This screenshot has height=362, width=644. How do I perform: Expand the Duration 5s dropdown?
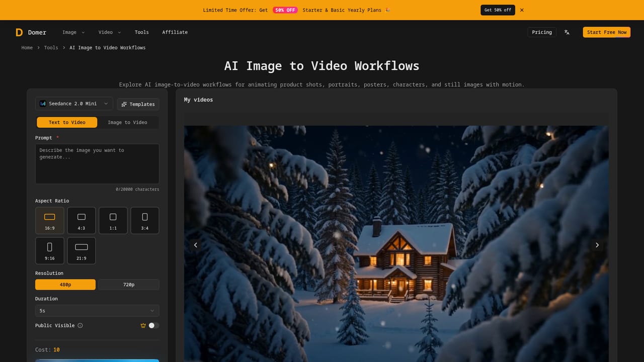tap(97, 311)
